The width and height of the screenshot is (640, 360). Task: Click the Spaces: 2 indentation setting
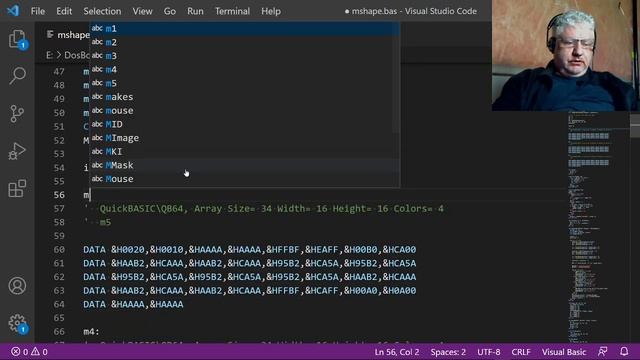click(448, 351)
